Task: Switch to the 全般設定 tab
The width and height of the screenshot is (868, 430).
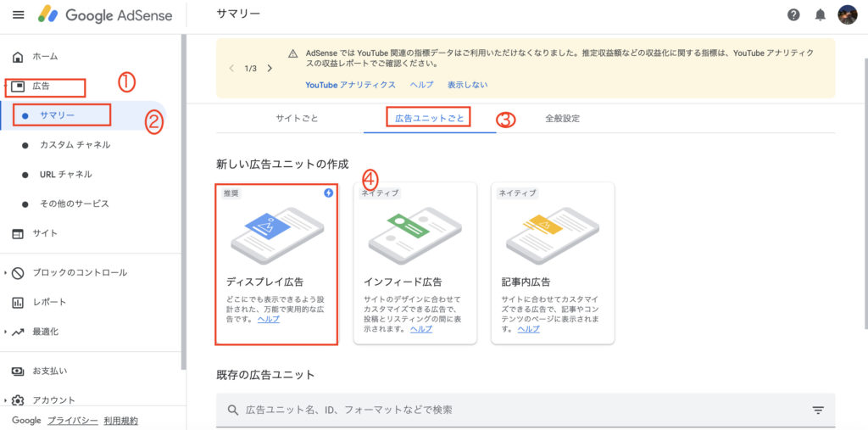Action: point(563,118)
